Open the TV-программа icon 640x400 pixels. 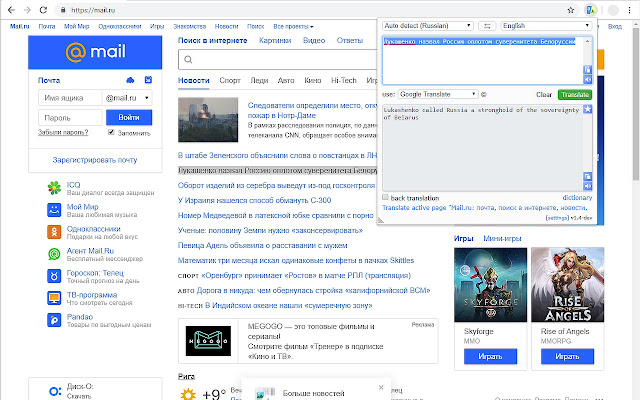(x=54, y=298)
